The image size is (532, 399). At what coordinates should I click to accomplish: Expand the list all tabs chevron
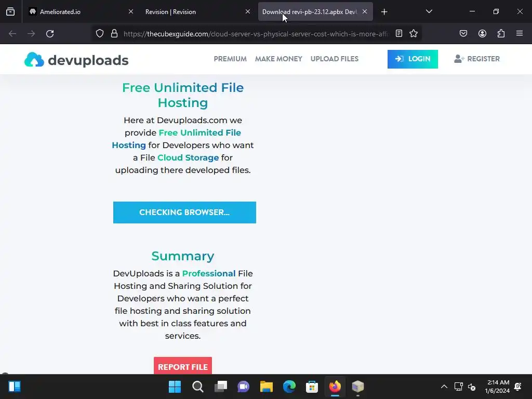pos(429,11)
